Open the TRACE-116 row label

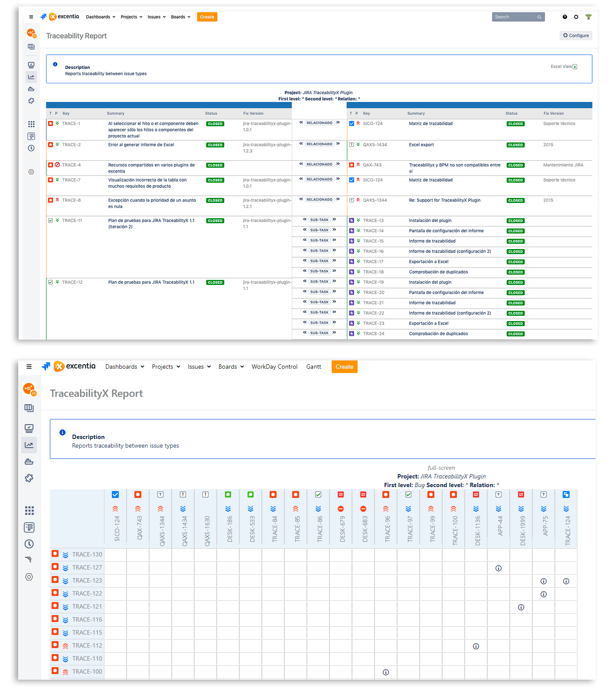(x=87, y=619)
